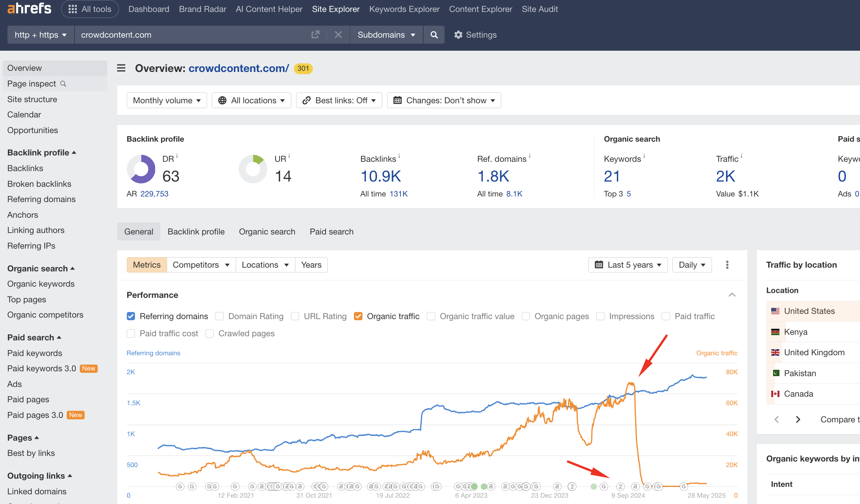This screenshot has width=860, height=504.
Task: Select the Locations chart dropdown
Action: pyautogui.click(x=265, y=265)
